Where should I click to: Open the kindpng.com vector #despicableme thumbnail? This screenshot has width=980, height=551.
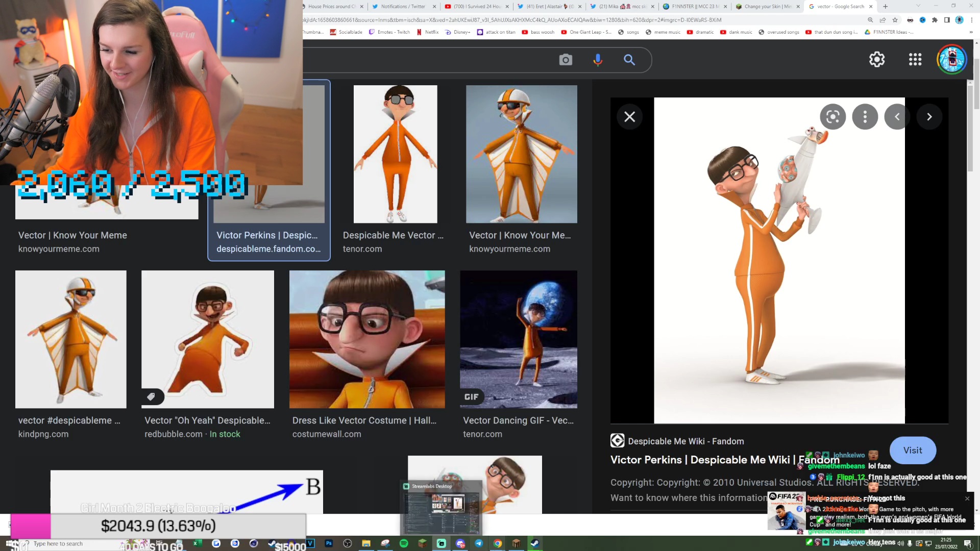(71, 339)
